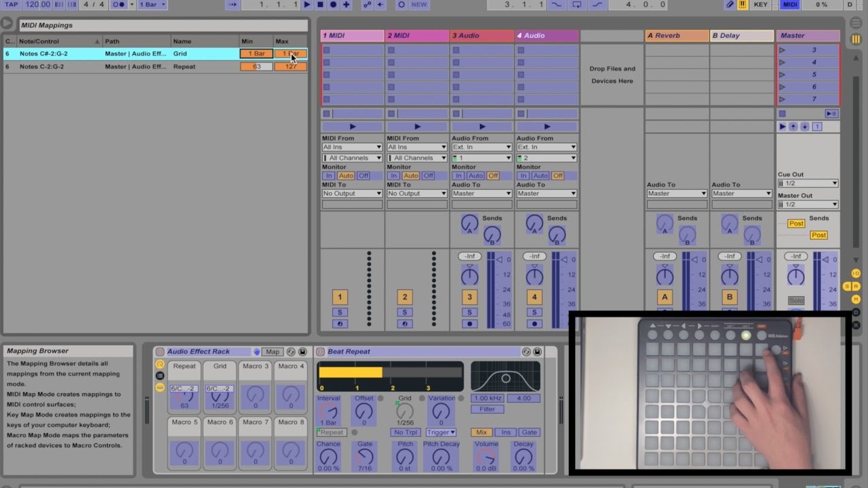Toggle the KEY map mode button
The width and height of the screenshot is (868, 488).
click(761, 5)
